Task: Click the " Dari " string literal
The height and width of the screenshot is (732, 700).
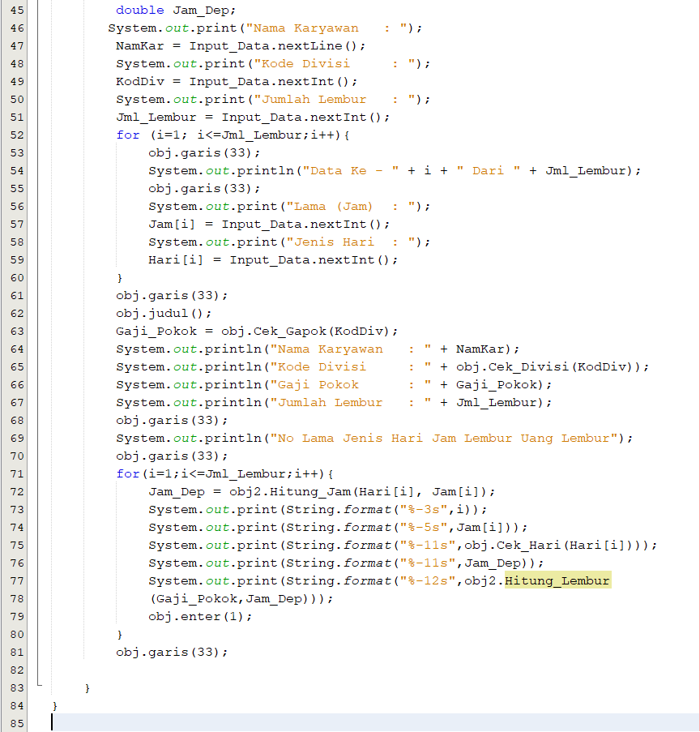Action: click(488, 170)
